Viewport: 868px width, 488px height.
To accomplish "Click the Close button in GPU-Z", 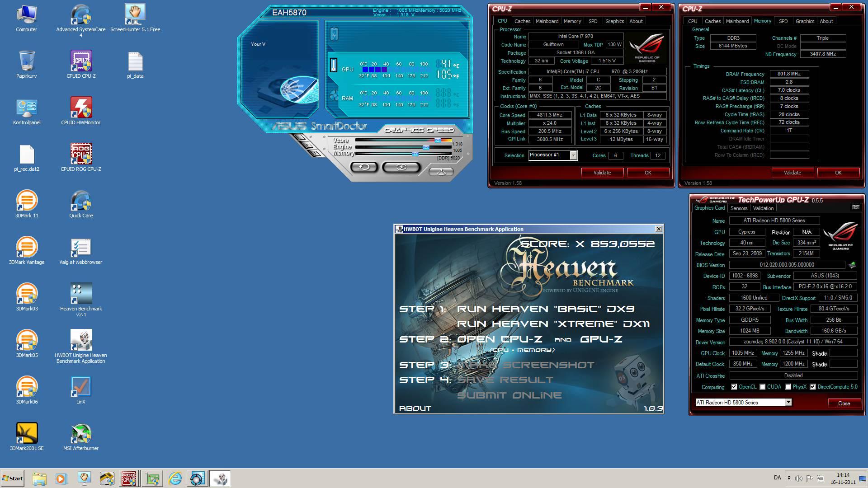I will point(844,404).
